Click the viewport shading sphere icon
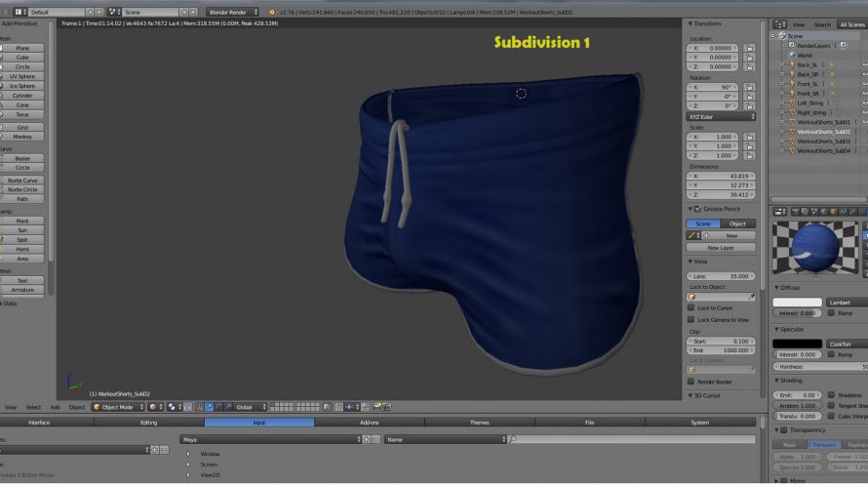Viewport: 868px width, 488px height. 154,407
